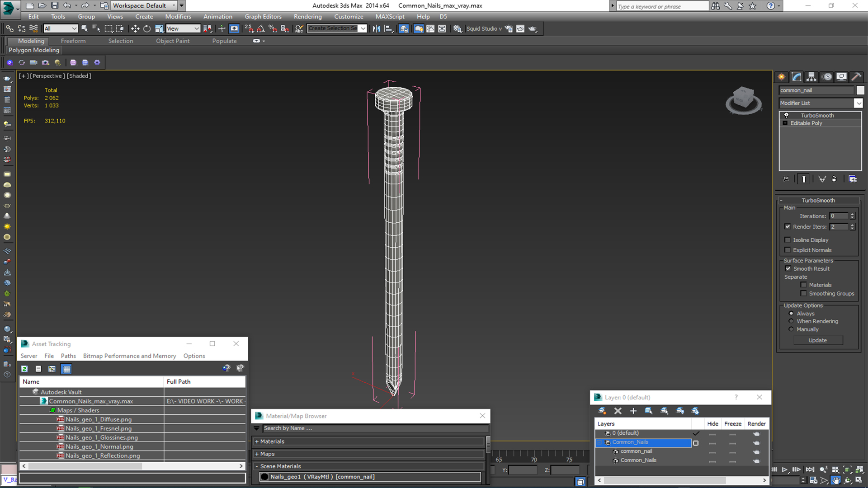Viewport: 868px width, 488px height.
Task: Enable the Explicit Normals checkbox
Action: click(788, 250)
